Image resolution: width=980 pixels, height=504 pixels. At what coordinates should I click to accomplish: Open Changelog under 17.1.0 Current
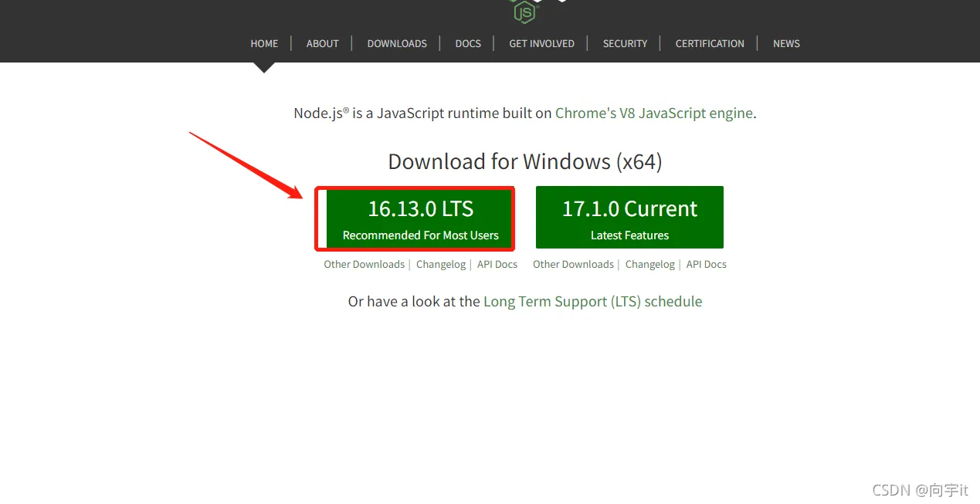(650, 265)
